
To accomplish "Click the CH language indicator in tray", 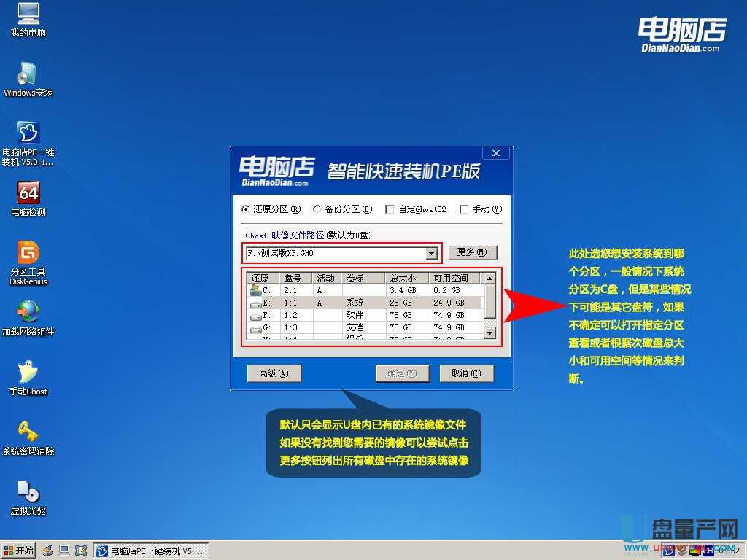I will click(708, 551).
